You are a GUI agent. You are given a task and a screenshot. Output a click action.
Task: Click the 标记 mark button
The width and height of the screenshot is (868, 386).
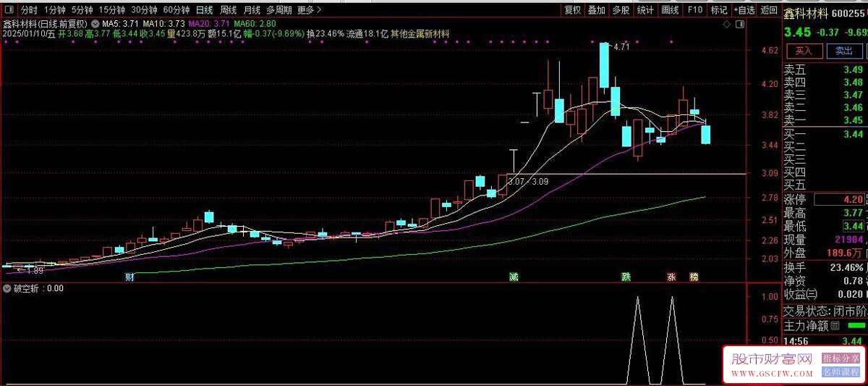click(718, 10)
